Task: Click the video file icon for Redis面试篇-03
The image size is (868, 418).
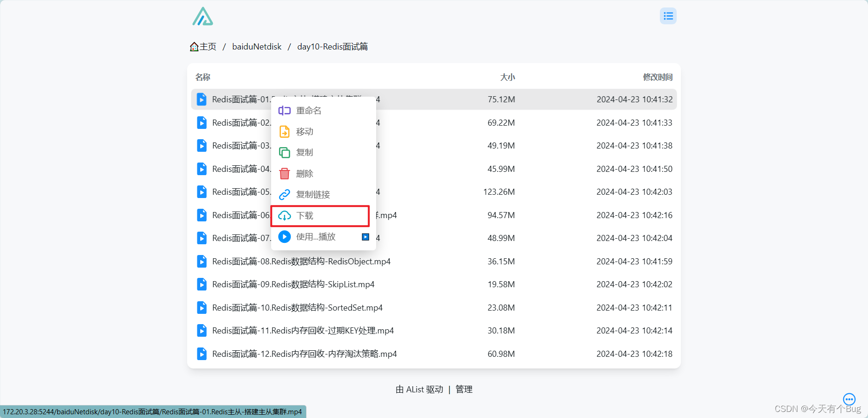Action: 202,146
